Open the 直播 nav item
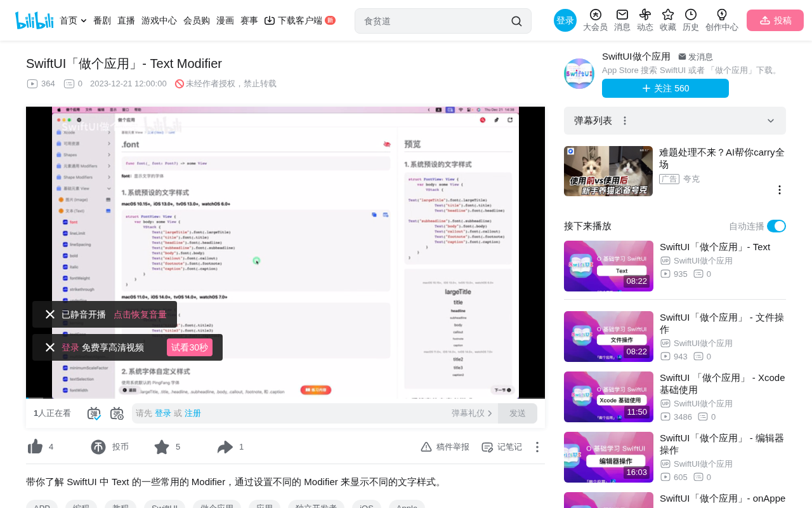This screenshot has width=812, height=508. pos(126,20)
